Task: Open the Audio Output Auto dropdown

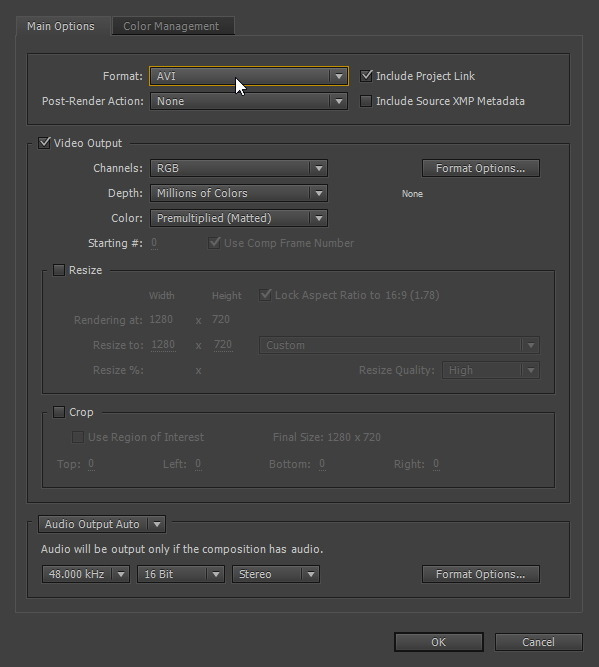Action: (x=102, y=524)
